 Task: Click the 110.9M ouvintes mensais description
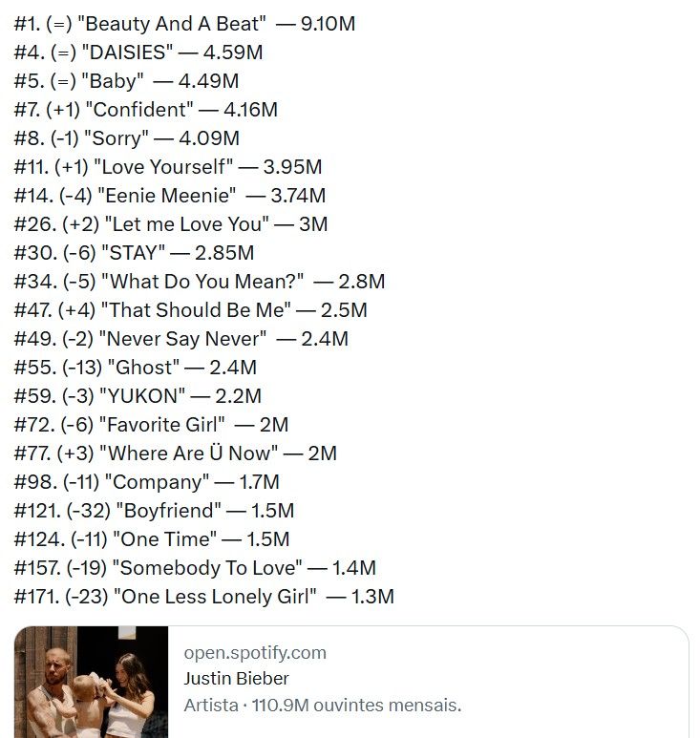(x=322, y=706)
